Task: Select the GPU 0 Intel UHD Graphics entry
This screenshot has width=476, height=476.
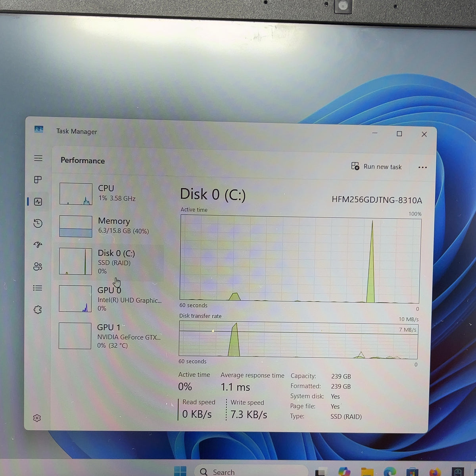Action: (x=110, y=299)
